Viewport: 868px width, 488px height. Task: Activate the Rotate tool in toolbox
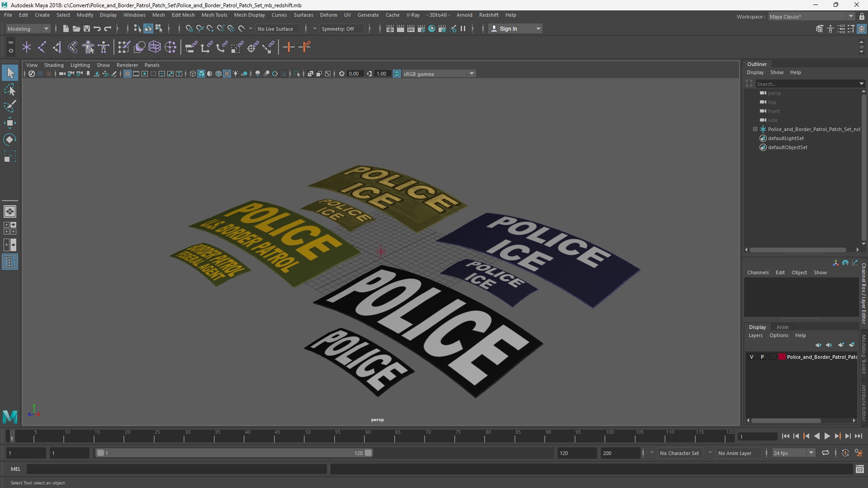pyautogui.click(x=10, y=140)
